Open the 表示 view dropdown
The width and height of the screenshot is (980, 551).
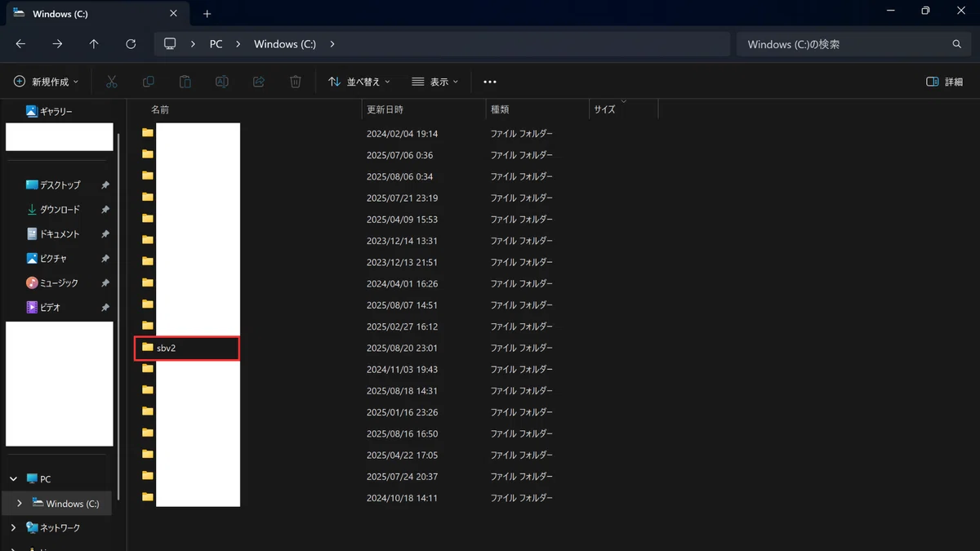(x=435, y=82)
